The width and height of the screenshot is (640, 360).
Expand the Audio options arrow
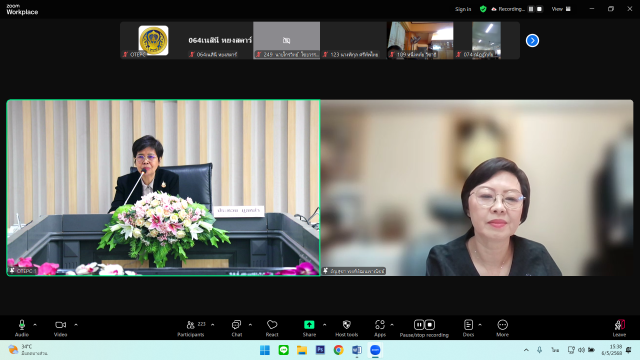click(35, 325)
